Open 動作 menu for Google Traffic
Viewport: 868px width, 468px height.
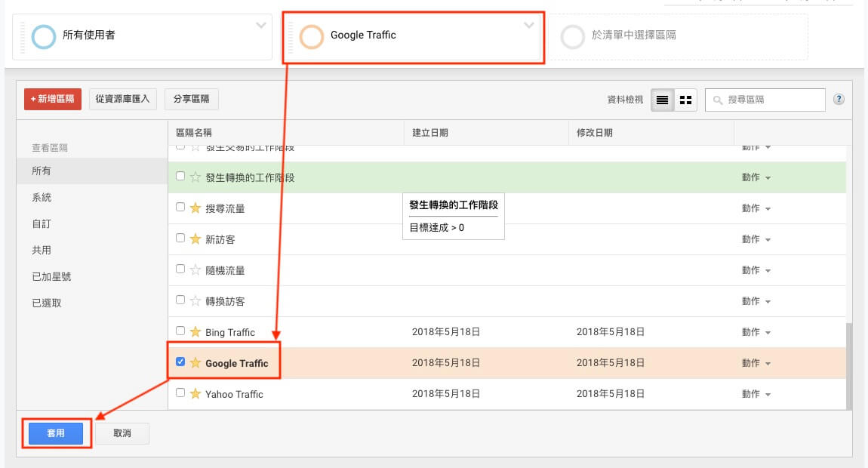(756, 363)
